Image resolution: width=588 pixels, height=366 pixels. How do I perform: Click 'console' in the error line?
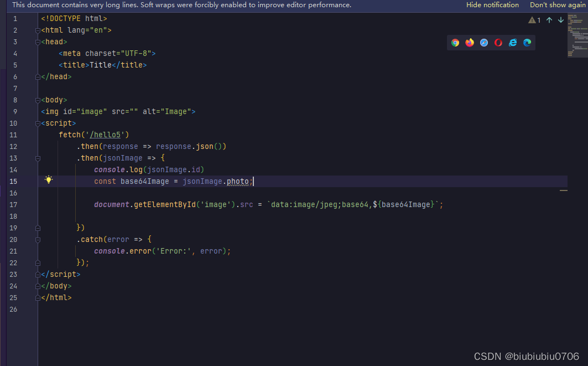tap(109, 251)
